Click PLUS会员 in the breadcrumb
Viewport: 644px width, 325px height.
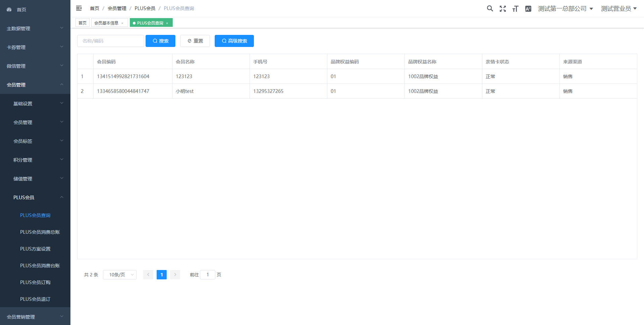coord(145,8)
